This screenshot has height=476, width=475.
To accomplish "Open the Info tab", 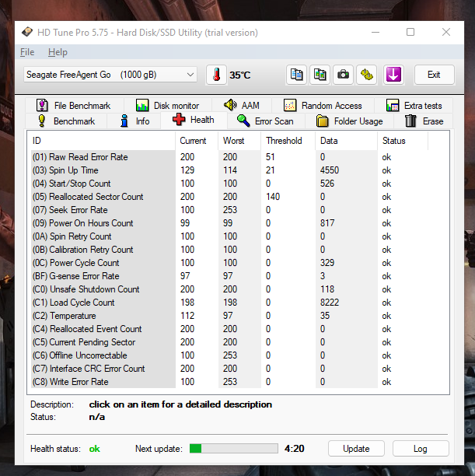I will (x=134, y=121).
